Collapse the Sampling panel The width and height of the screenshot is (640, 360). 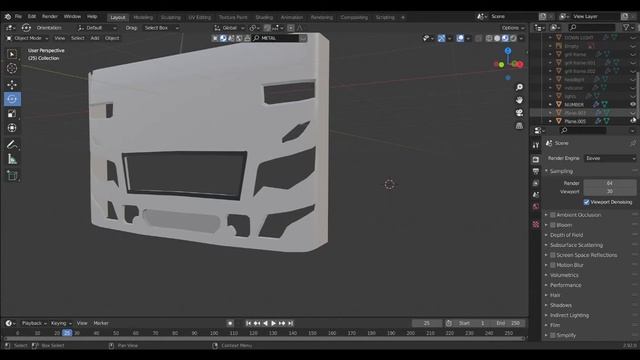(561, 171)
